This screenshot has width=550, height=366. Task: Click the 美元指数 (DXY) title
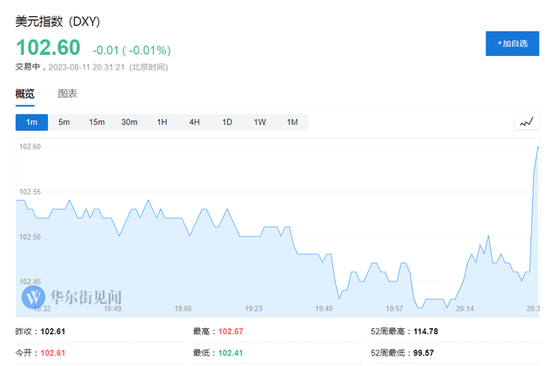tap(58, 22)
